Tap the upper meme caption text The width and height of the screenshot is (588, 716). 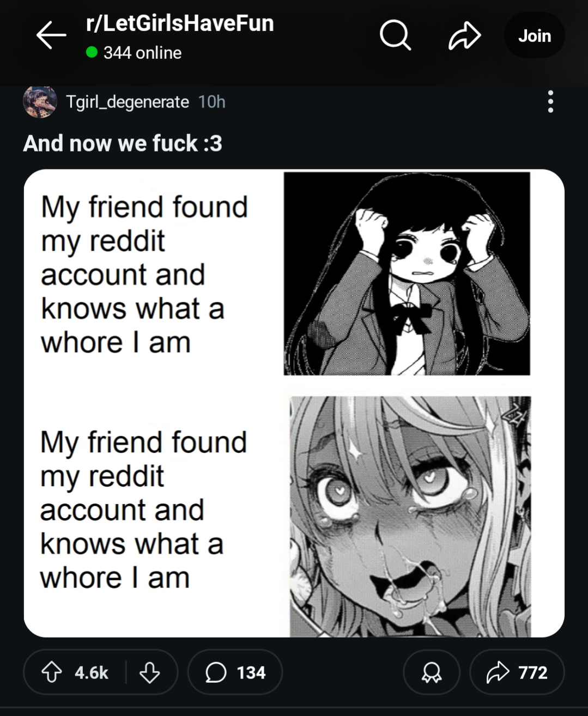[144, 275]
